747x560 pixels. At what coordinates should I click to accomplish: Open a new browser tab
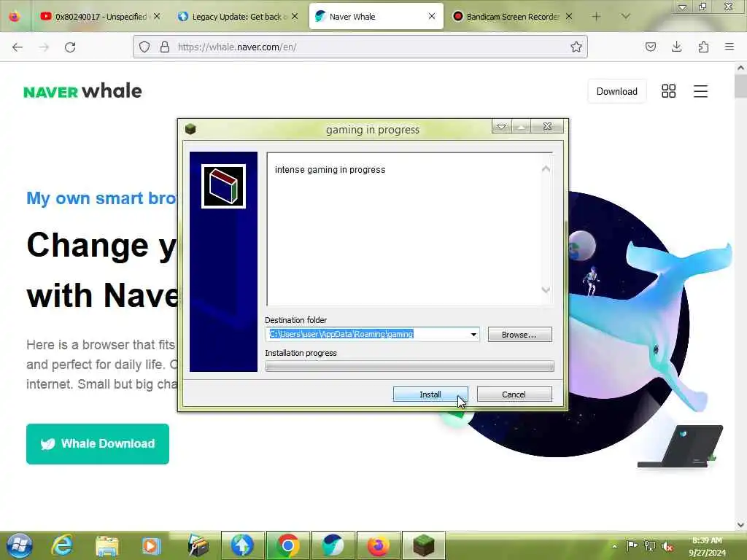596,17
